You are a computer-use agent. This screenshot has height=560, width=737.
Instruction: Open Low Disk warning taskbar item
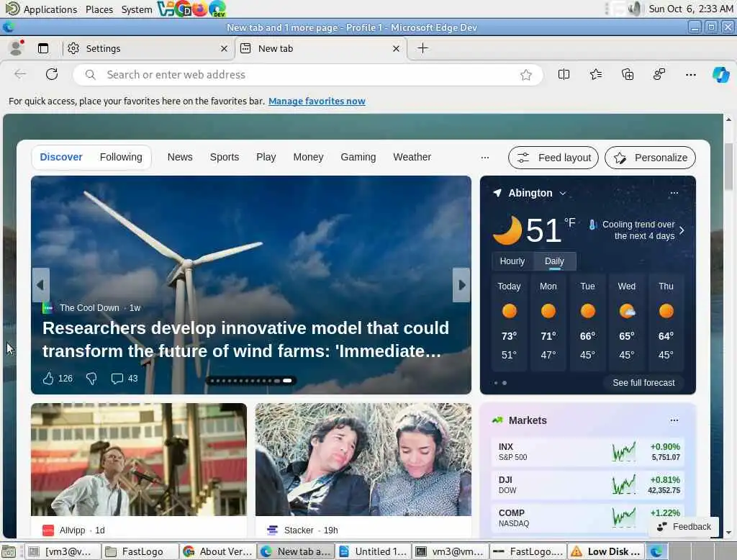(605, 551)
